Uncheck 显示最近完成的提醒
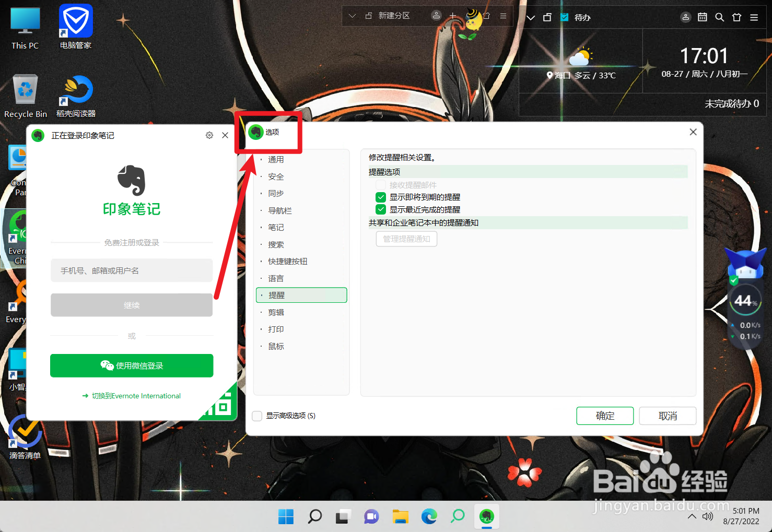 (x=381, y=209)
